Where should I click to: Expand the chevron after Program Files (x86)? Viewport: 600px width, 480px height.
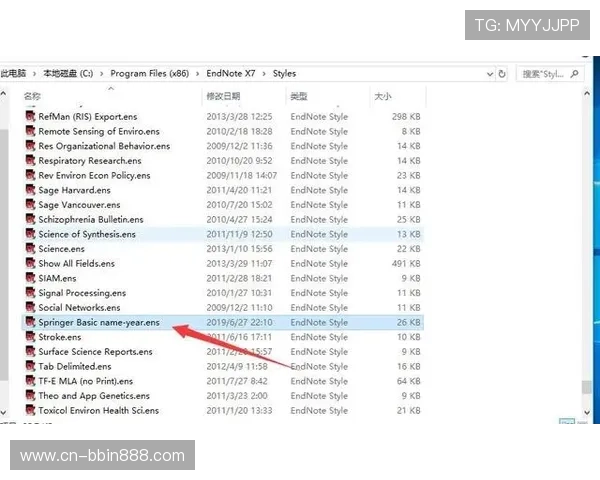coord(198,74)
